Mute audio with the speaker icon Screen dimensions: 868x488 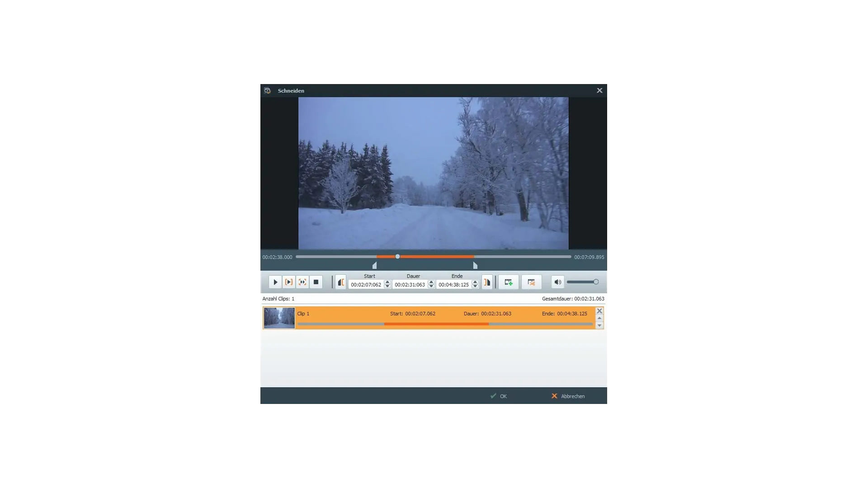pos(557,282)
